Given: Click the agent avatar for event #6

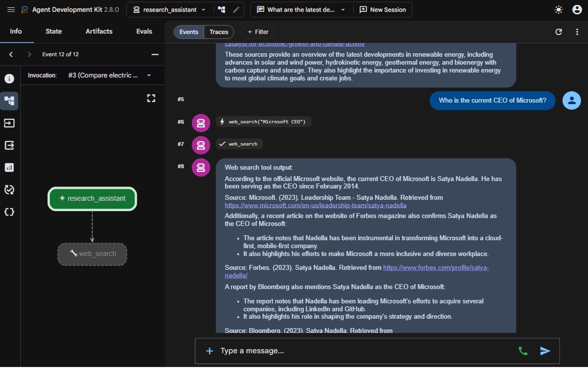Looking at the screenshot, I should [x=201, y=123].
